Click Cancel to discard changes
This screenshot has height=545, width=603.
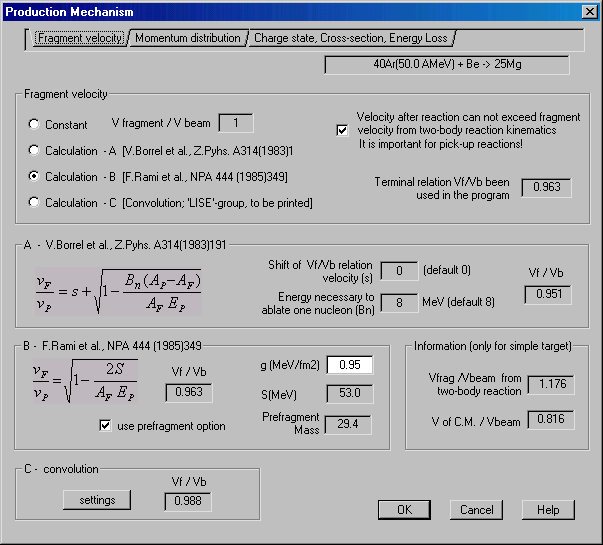click(477, 509)
